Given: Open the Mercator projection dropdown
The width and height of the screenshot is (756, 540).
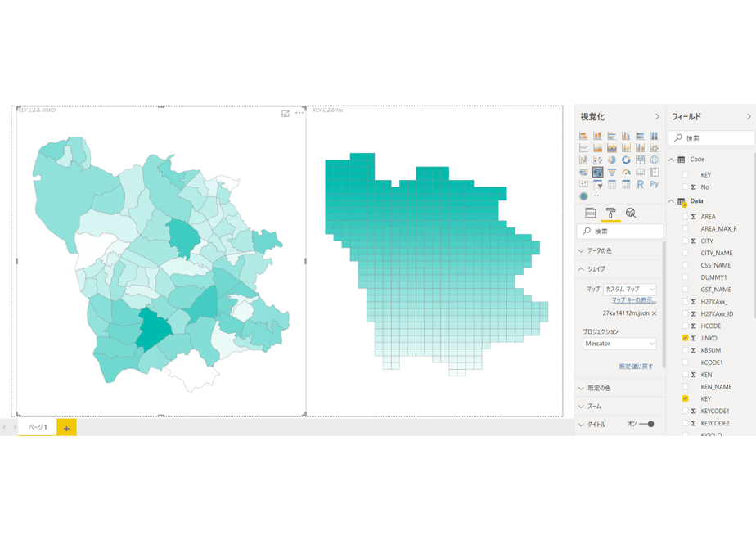Looking at the screenshot, I should [619, 344].
